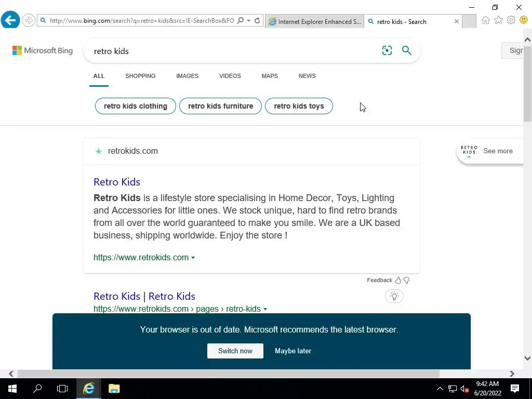
Task: Open visual search camera icon
Action: point(387,50)
